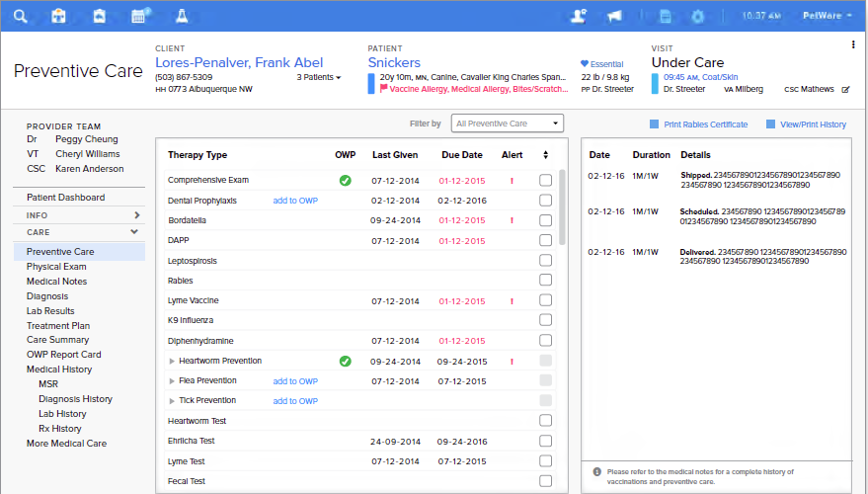
Task: Go to Lab Results in sidebar
Action: (x=50, y=311)
